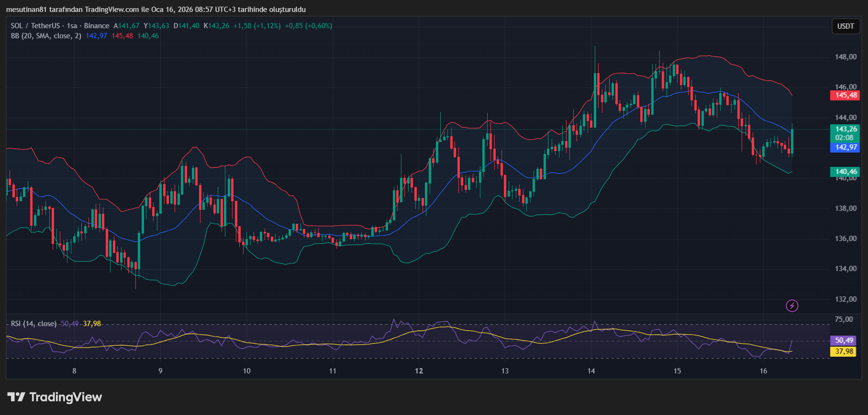The height and width of the screenshot is (415, 868).
Task: Click the purple lightning bolt icon
Action: 792,306
